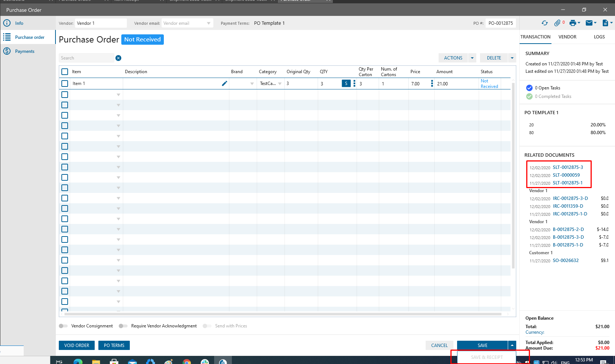Tick the select-all checkbox in the table header
This screenshot has width=615, height=364.
(x=65, y=72)
